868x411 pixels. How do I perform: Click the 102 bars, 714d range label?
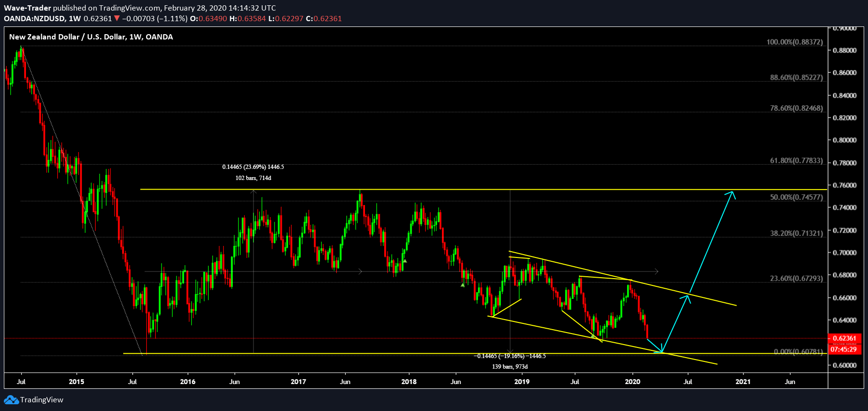tap(253, 178)
